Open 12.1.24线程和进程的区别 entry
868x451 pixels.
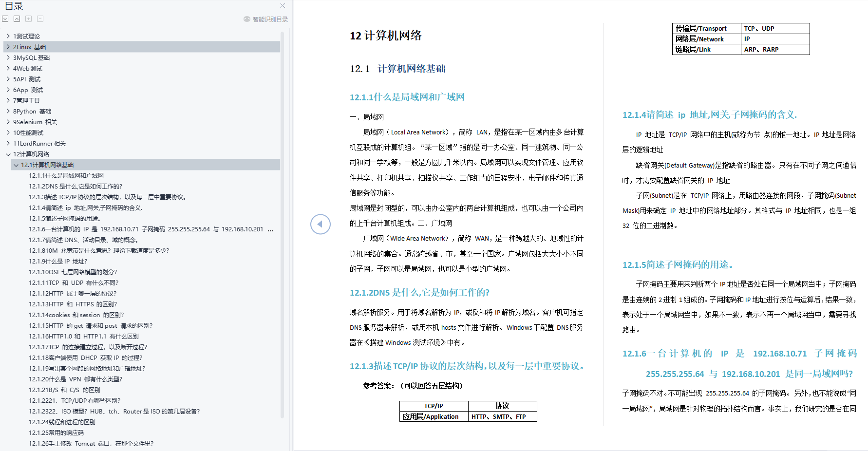pyautogui.click(x=62, y=422)
